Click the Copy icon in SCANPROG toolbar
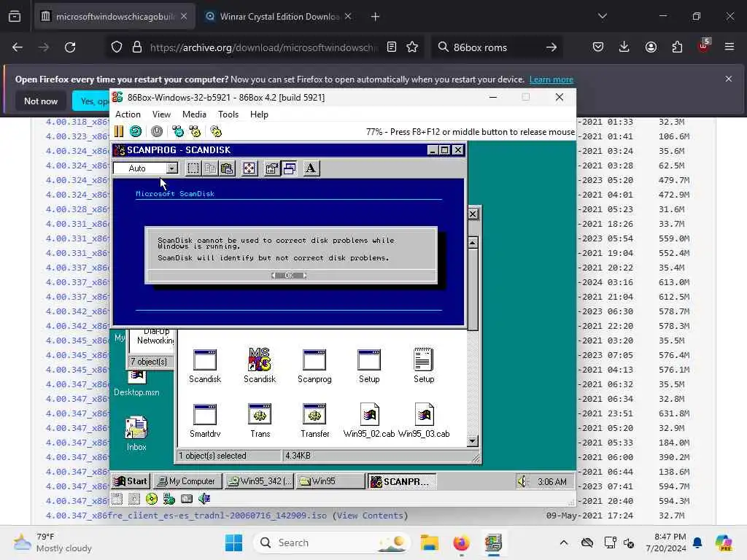 (x=210, y=168)
